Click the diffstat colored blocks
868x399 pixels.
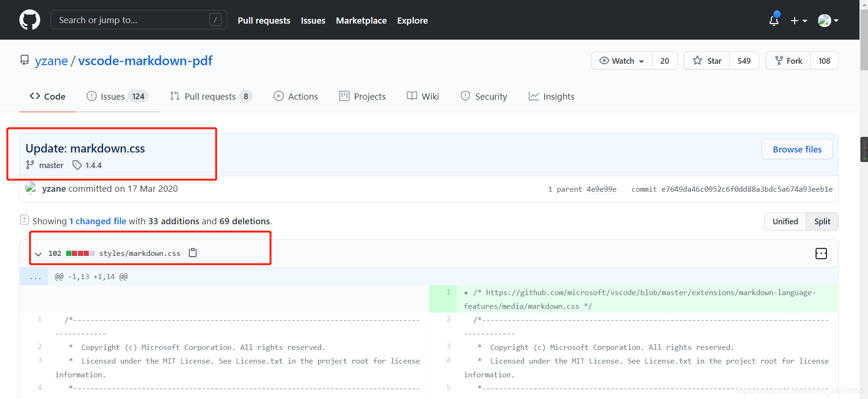pos(80,253)
